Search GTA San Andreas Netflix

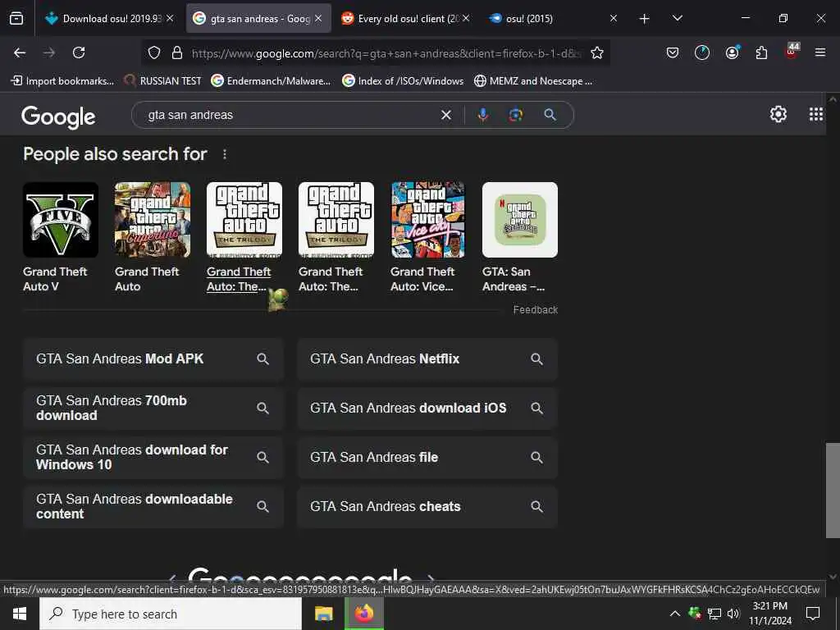pyautogui.click(x=427, y=359)
